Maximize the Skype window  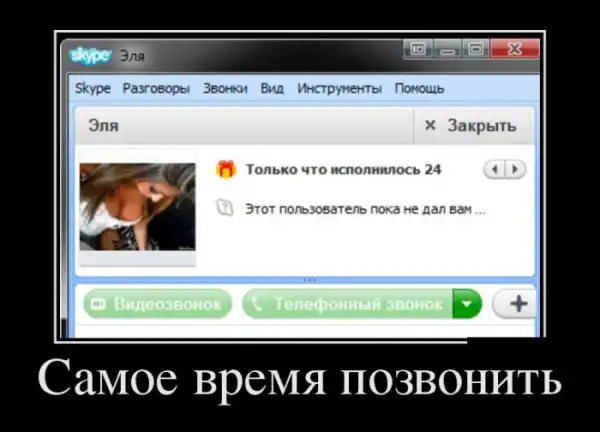coord(477,49)
